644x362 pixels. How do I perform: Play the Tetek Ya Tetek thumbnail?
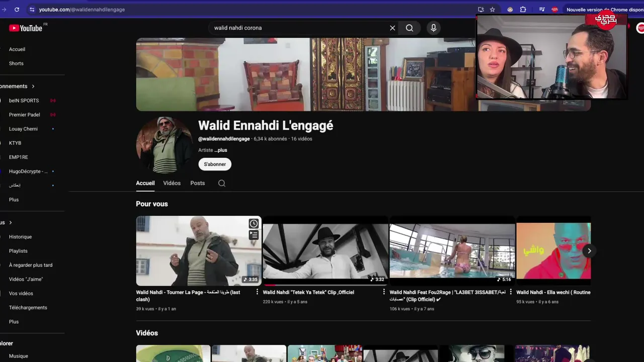[x=326, y=251]
